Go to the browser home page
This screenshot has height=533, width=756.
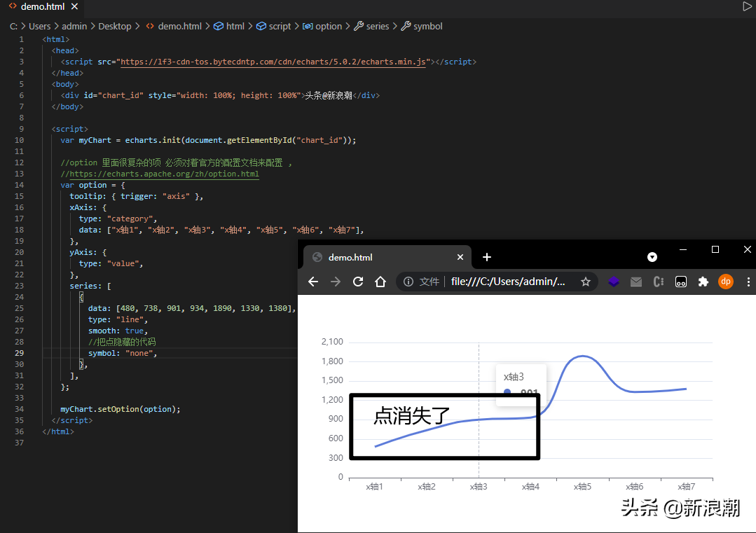(380, 282)
